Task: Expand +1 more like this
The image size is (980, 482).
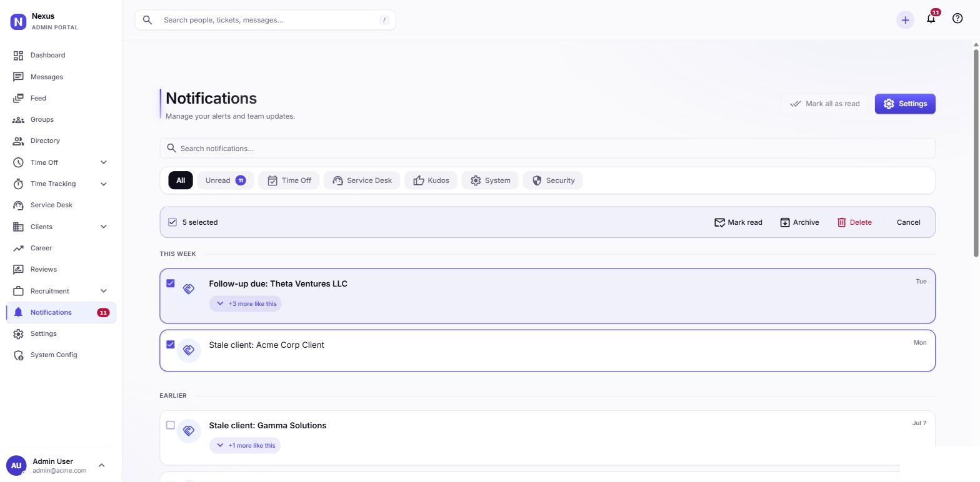Action: (x=245, y=445)
